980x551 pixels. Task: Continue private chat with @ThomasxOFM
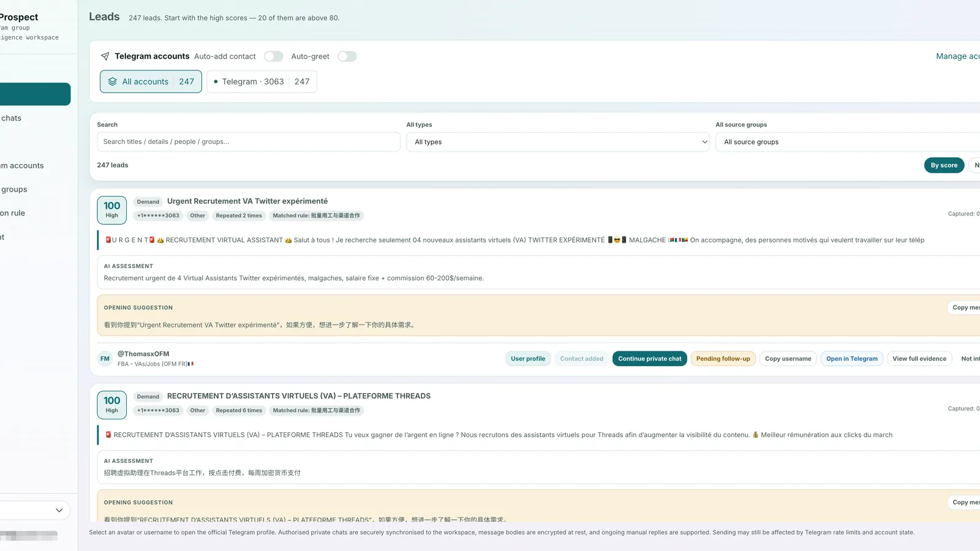click(650, 359)
